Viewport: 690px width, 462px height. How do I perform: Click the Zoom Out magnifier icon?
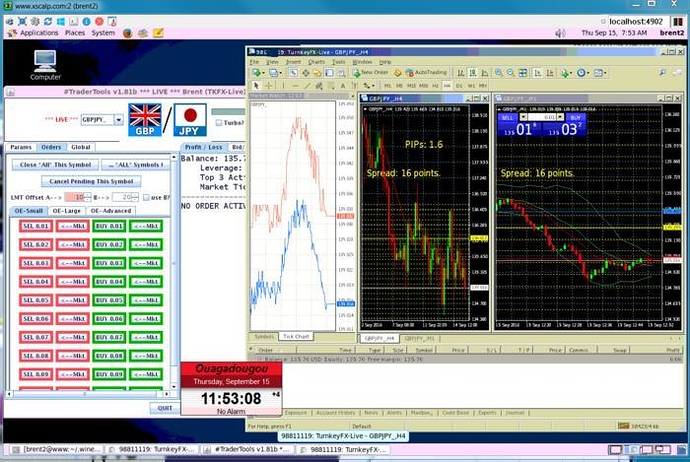[510, 73]
